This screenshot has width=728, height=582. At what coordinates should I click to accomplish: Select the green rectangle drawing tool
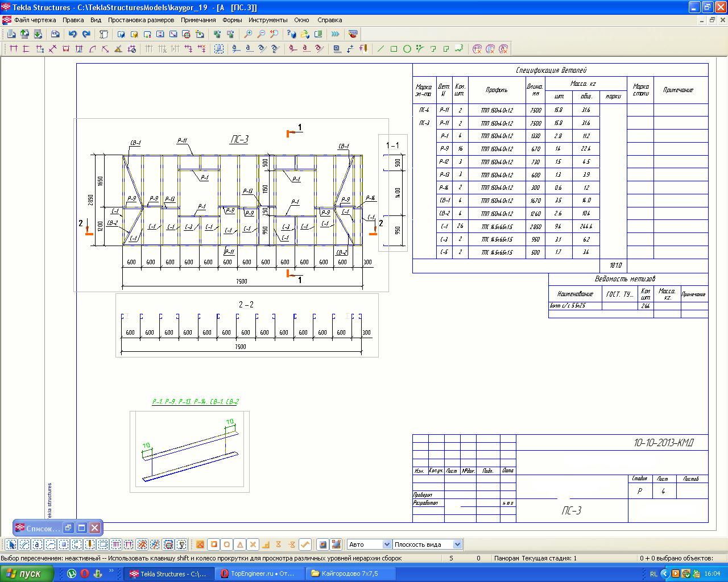(394, 49)
